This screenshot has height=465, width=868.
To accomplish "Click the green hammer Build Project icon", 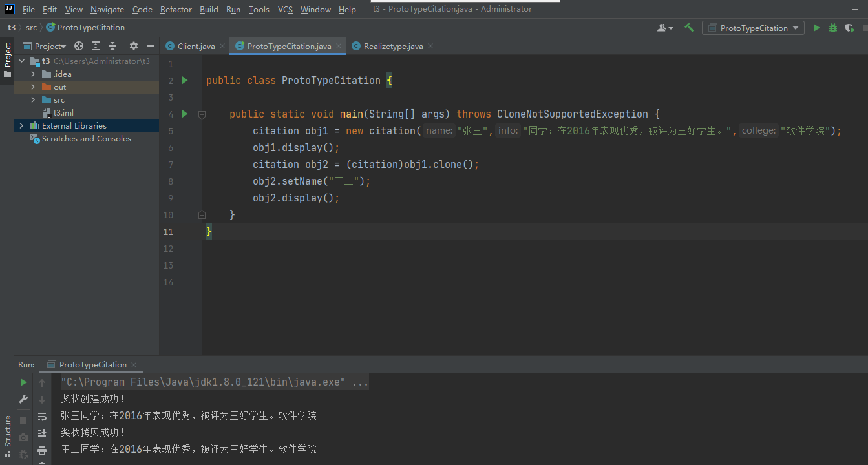I will (x=690, y=28).
